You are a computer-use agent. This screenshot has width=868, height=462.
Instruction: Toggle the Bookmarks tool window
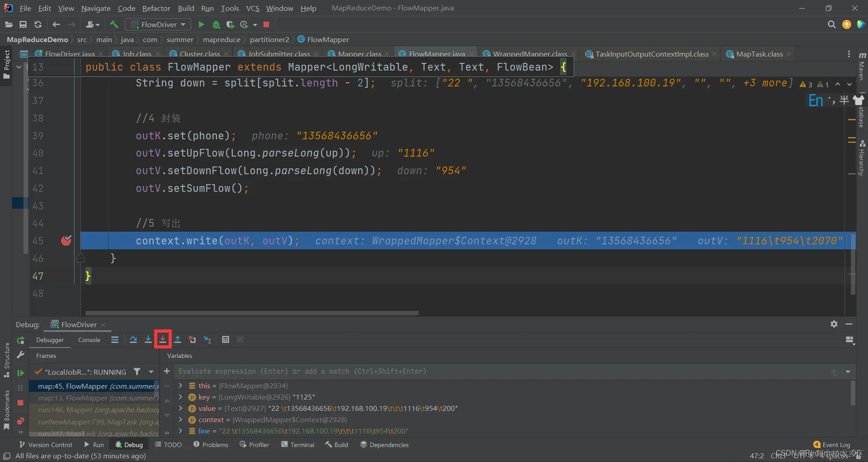[x=6, y=410]
